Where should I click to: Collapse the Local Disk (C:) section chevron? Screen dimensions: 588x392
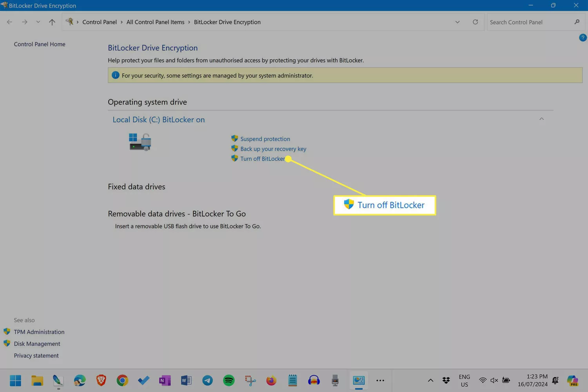click(x=541, y=119)
